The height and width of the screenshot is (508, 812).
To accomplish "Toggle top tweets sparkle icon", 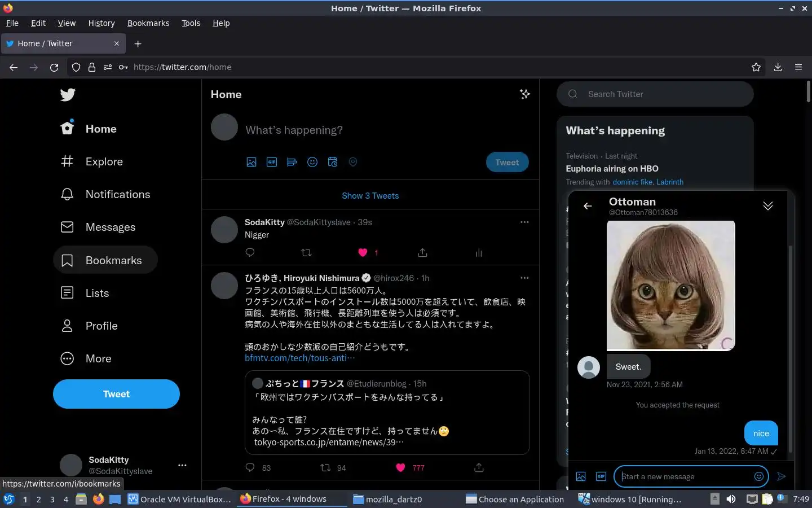I will pyautogui.click(x=525, y=94).
